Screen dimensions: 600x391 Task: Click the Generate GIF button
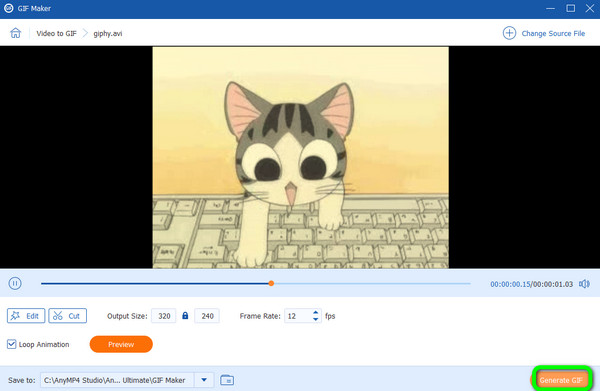click(561, 380)
